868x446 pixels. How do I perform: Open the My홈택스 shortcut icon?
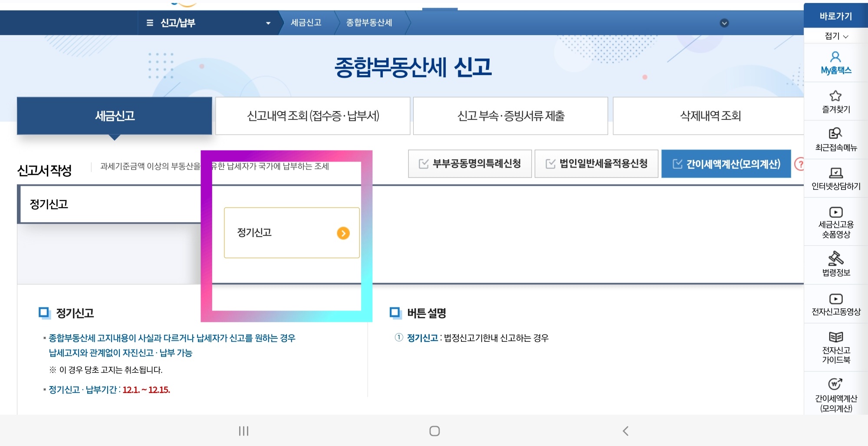pos(835,63)
